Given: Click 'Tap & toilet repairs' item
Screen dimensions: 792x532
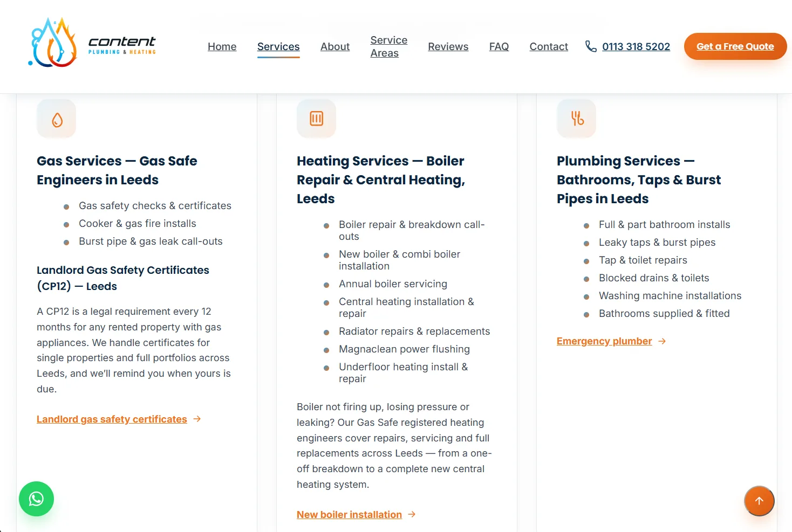Looking at the screenshot, I should [x=643, y=260].
